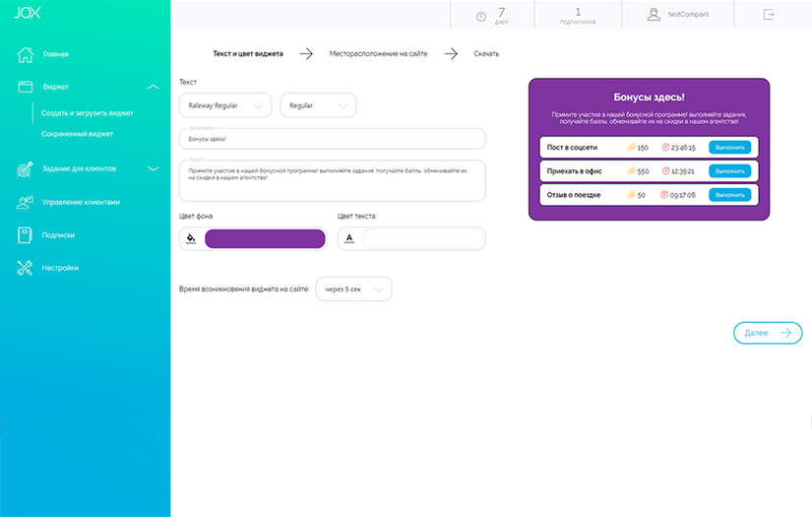Click coin icon in Пост в соцсети row
The image size is (812, 517).
click(x=631, y=147)
